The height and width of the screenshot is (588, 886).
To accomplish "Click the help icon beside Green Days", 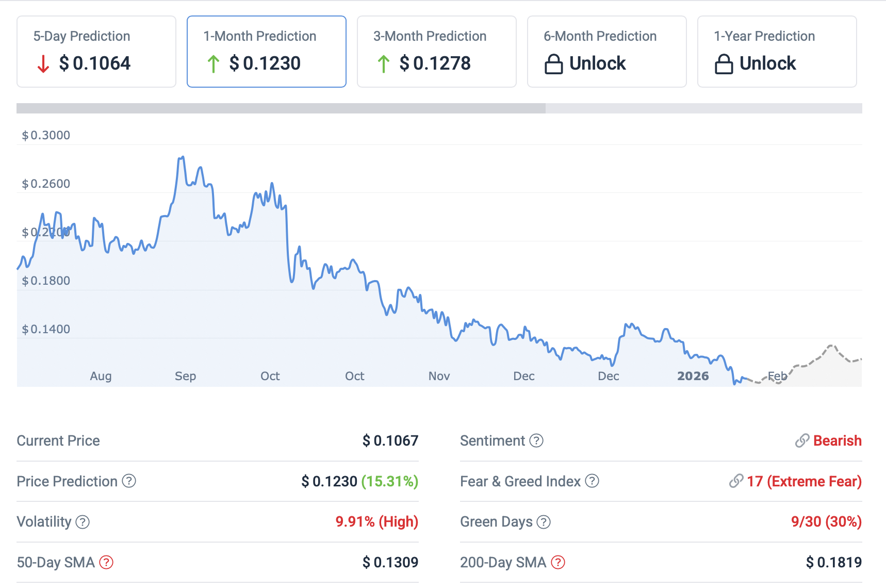I will [x=544, y=522].
